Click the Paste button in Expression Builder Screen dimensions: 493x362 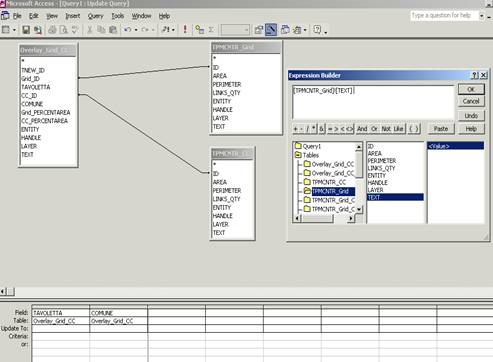pyautogui.click(x=441, y=129)
